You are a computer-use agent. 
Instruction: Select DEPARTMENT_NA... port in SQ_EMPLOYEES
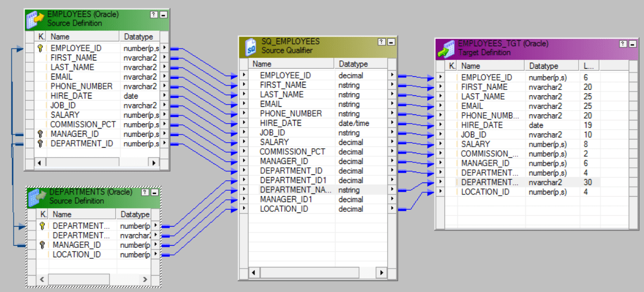click(318, 190)
